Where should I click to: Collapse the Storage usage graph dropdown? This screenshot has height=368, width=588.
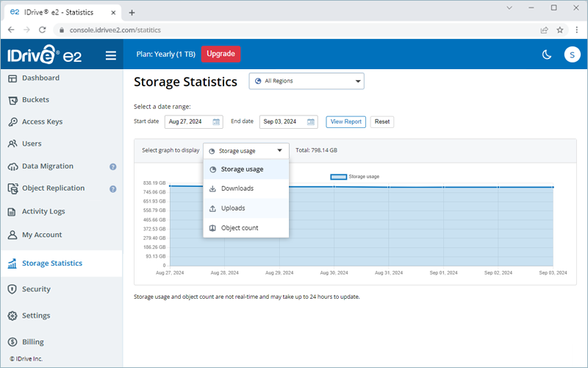click(246, 151)
